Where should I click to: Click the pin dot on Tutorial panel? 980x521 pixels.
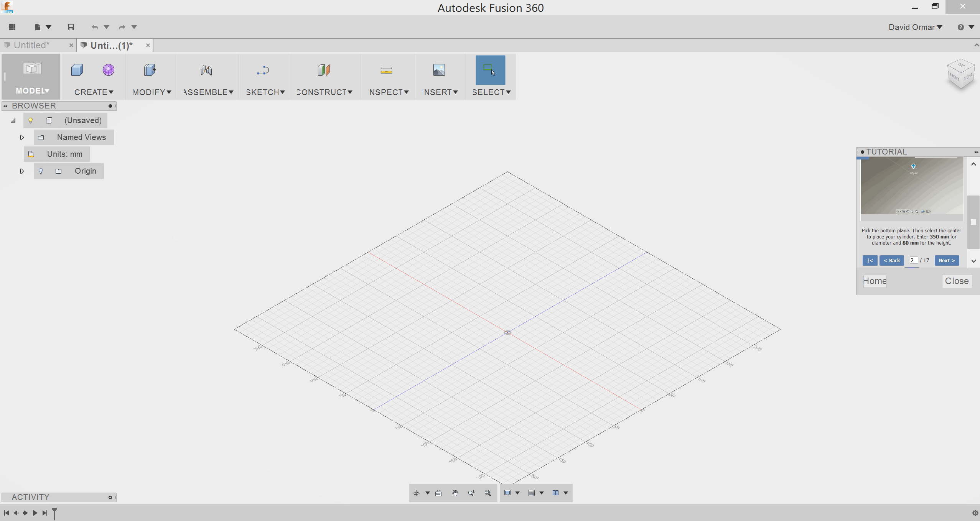point(863,152)
